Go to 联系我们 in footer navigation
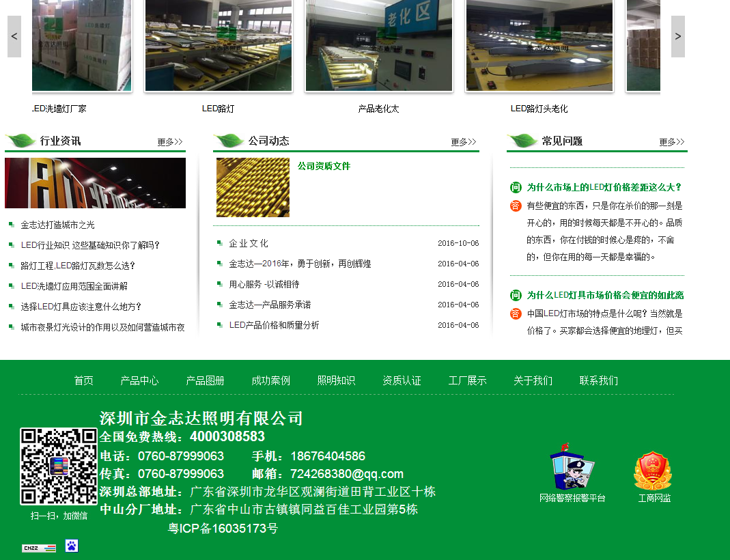This screenshot has height=560, width=730. tap(599, 381)
